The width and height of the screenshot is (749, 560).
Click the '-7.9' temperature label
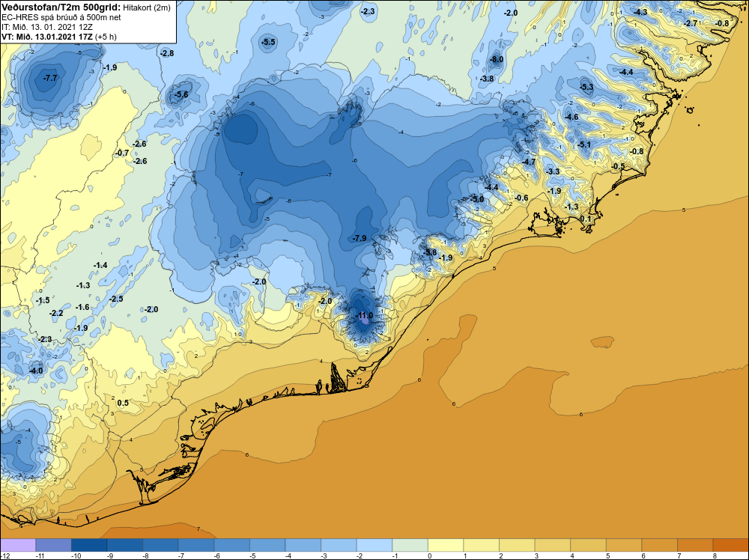(x=360, y=238)
